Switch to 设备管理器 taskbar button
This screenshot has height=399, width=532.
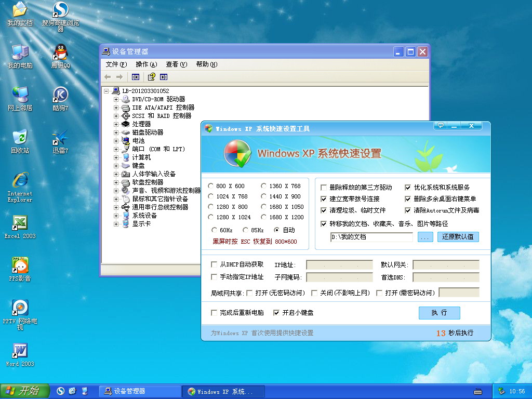140,391
